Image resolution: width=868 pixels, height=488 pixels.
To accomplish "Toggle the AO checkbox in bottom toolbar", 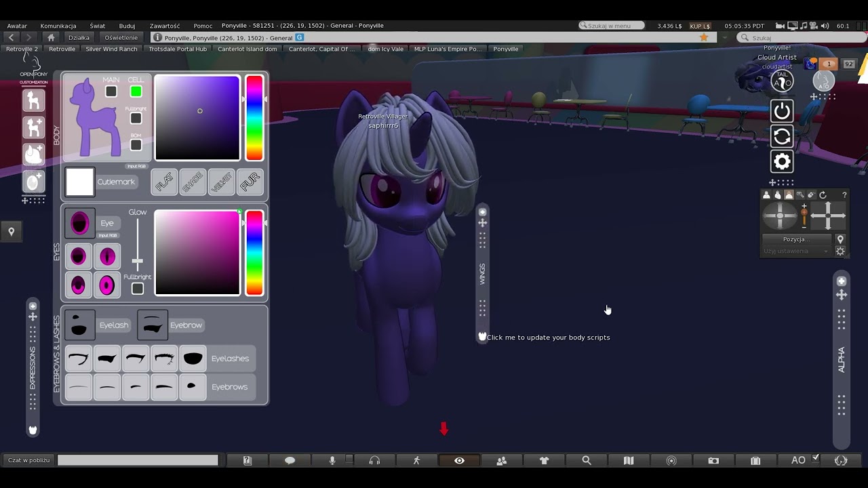I will (x=816, y=458).
